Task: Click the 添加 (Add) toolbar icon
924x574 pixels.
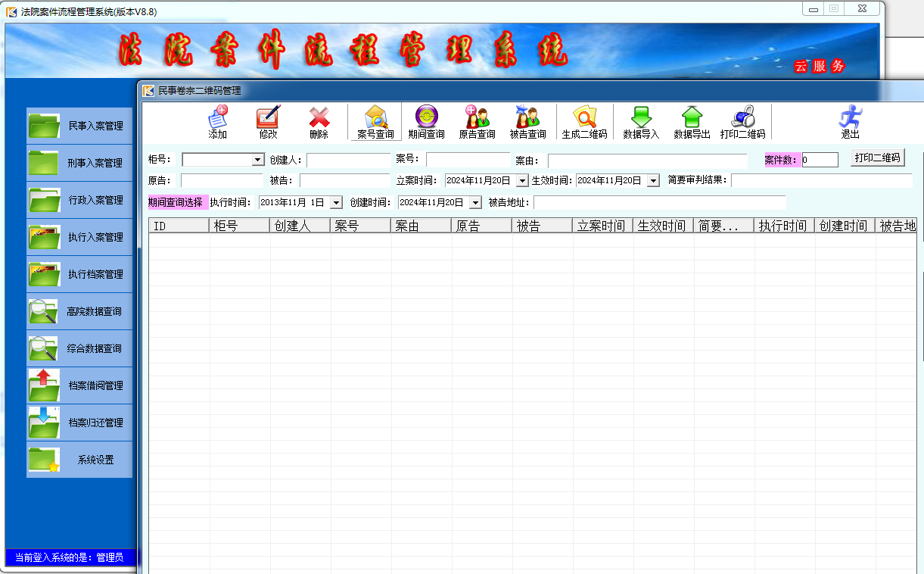Action: 218,121
